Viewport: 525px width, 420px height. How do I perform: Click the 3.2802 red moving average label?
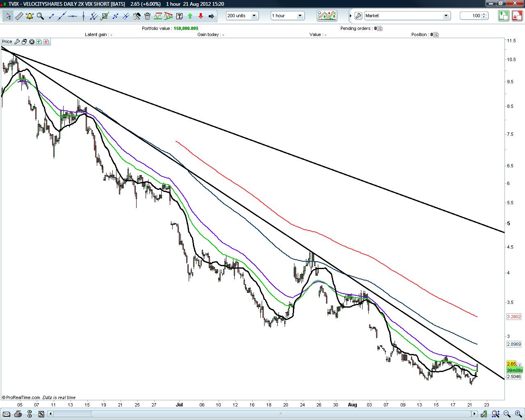514,317
